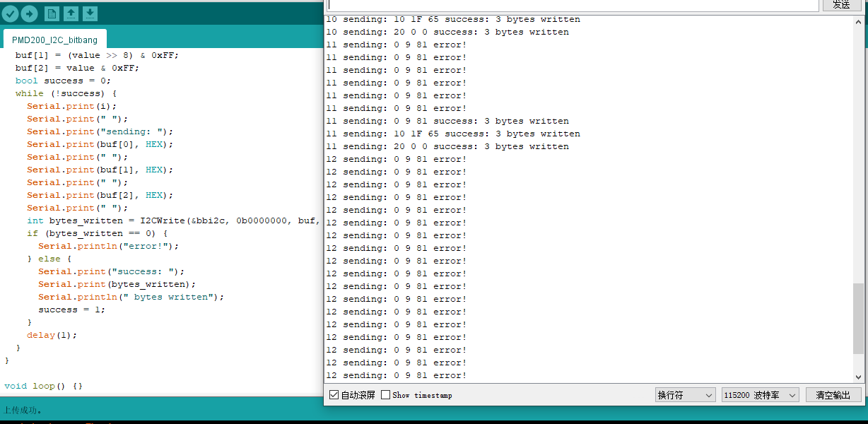Click the line starting "int bytes_written = I2CWrite"

174,220
